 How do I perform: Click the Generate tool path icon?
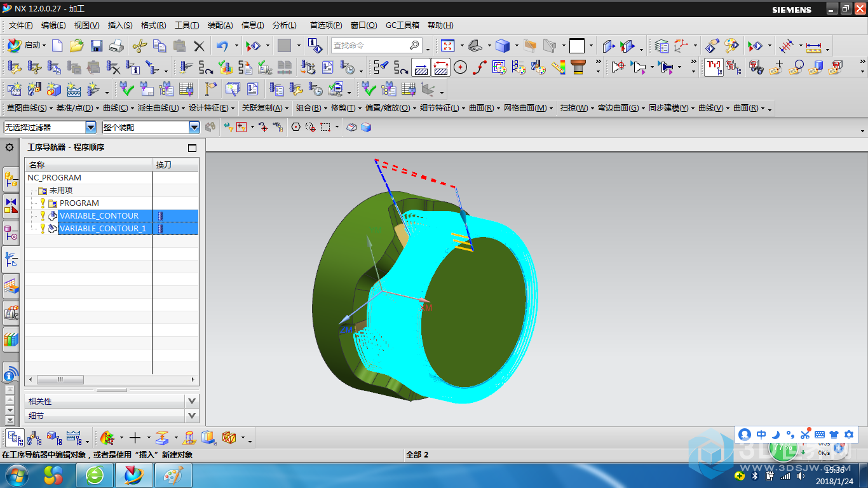[x=185, y=67]
